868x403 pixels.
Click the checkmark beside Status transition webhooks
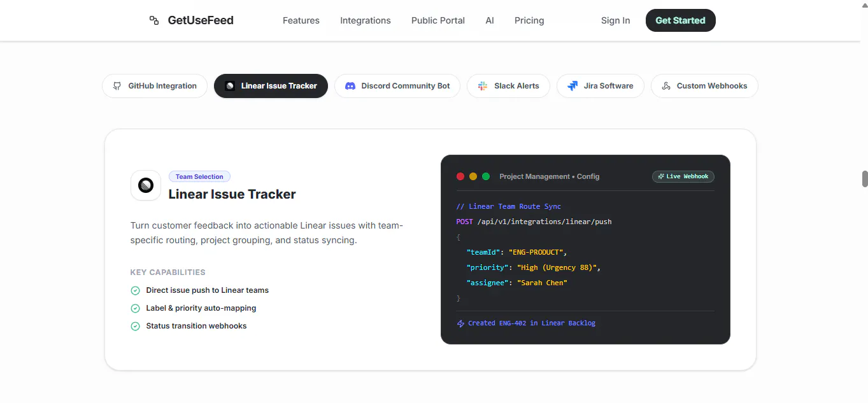[135, 326]
